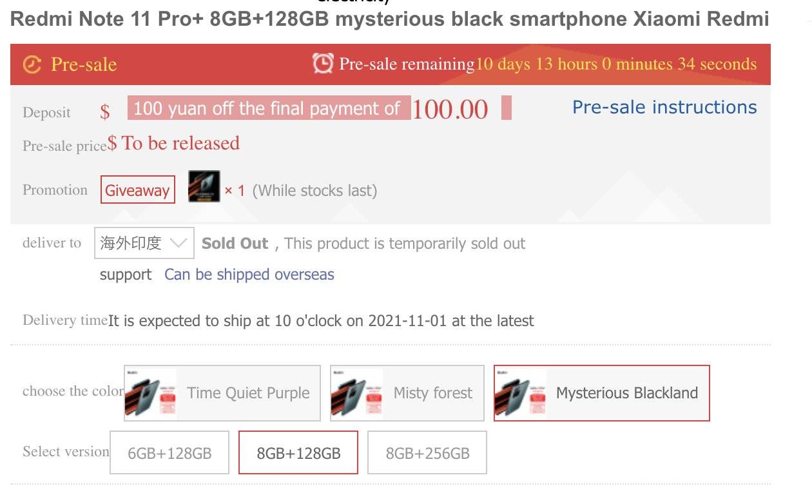This screenshot has height=504, width=812.
Task: Click the Pre-sale clock icon
Action: [x=32, y=64]
